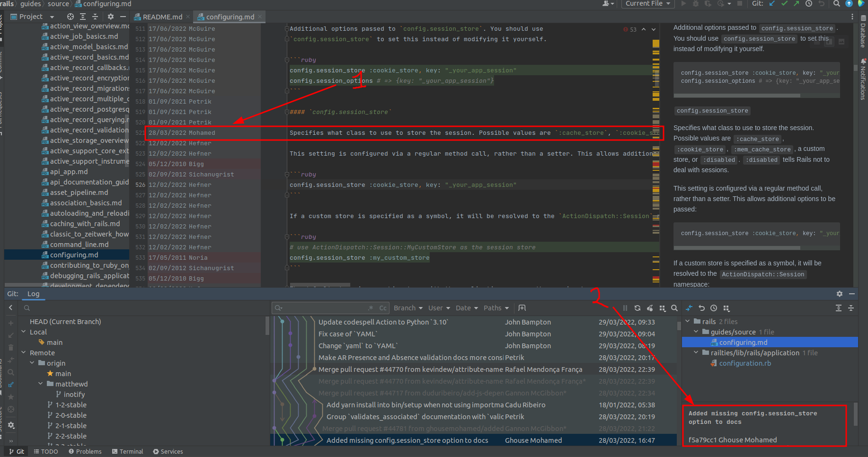Click blame annotation '28/03/2022 Mohamed'
The image size is (868, 457).
pos(182,133)
